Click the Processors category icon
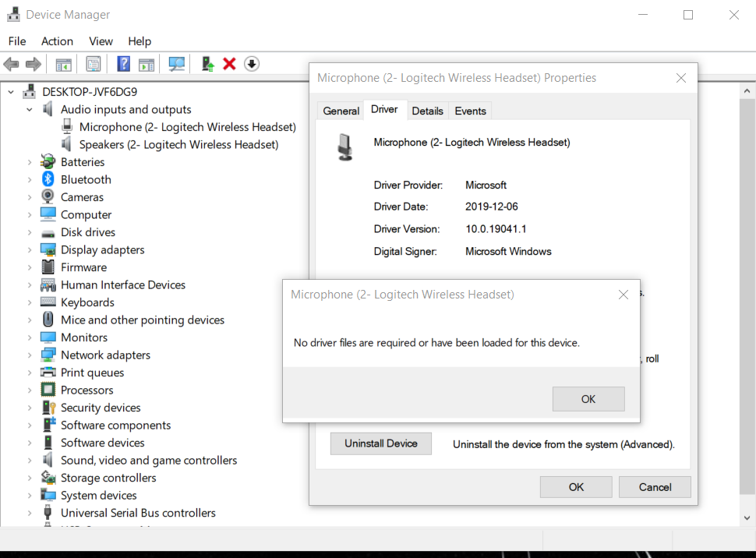Viewport: 756px width, 558px height. (x=48, y=390)
